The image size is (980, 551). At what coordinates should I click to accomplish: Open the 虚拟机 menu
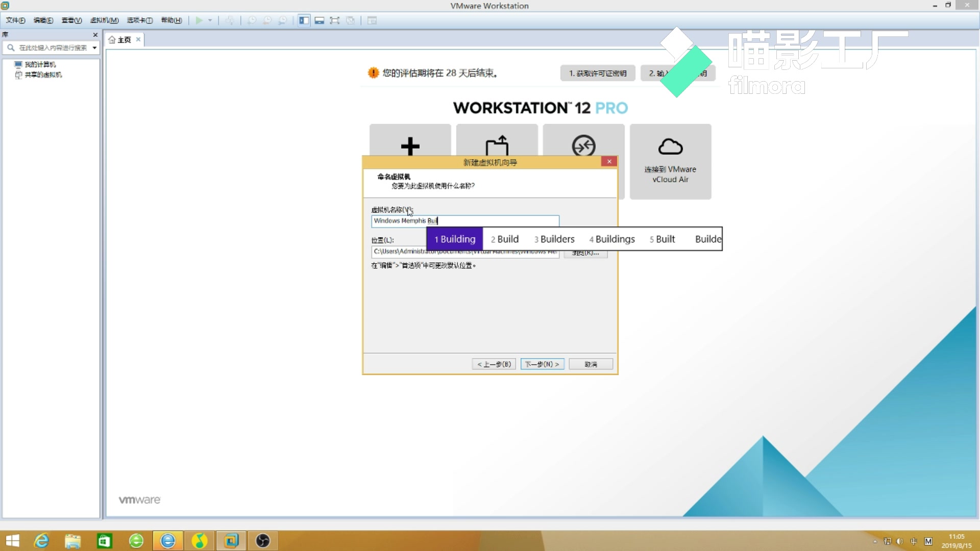[104, 20]
